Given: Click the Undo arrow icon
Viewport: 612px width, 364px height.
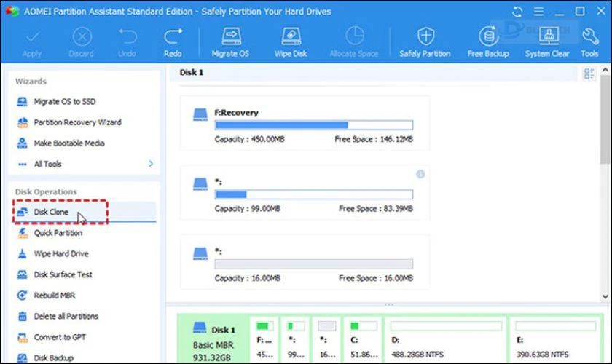Looking at the screenshot, I should (127, 36).
